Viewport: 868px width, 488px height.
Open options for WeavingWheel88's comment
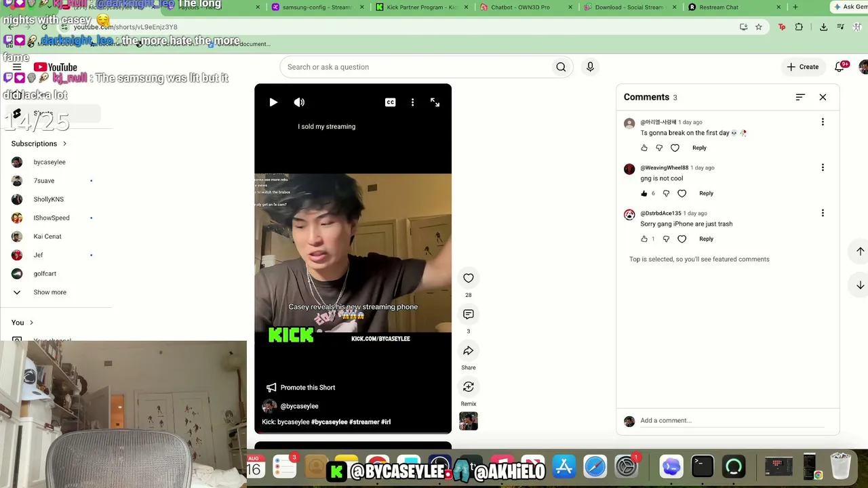pyautogui.click(x=823, y=167)
